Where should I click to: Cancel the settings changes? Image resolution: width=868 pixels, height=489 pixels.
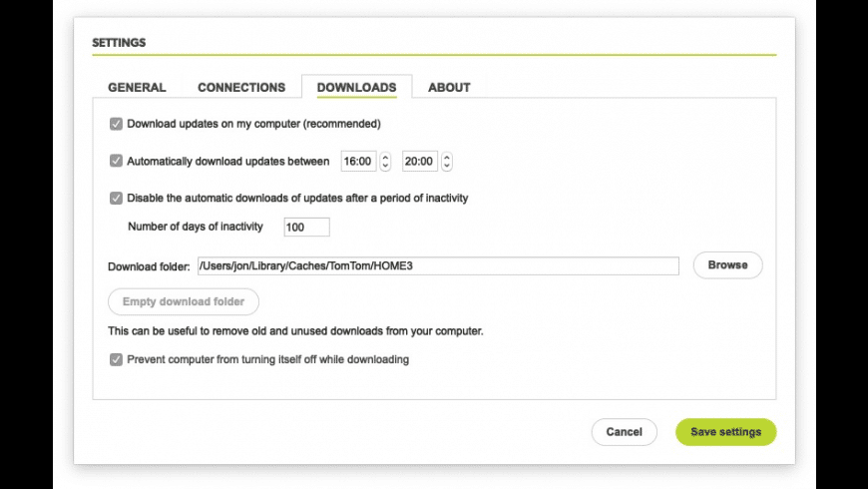[624, 432]
